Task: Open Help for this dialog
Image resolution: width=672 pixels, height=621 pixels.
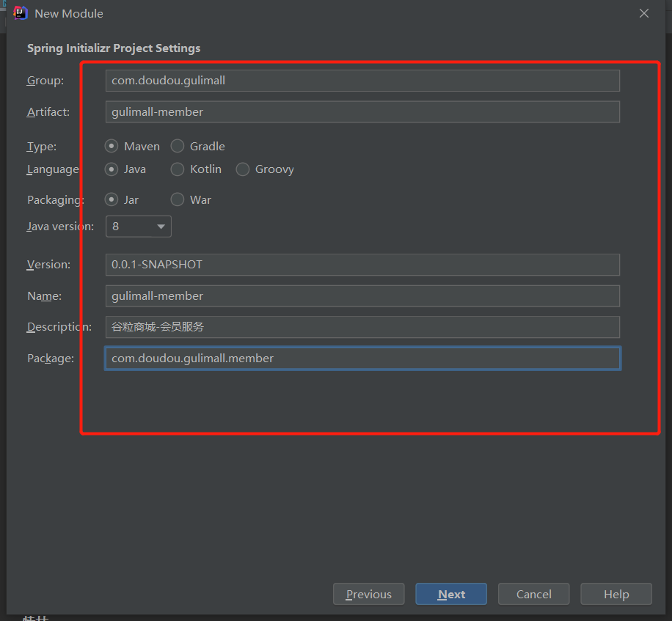Action: pos(616,594)
